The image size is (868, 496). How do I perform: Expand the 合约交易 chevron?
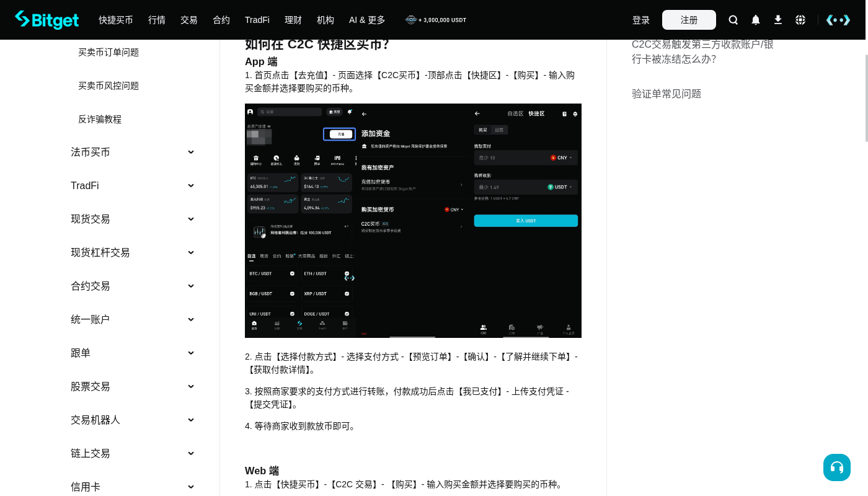pyautogui.click(x=191, y=286)
